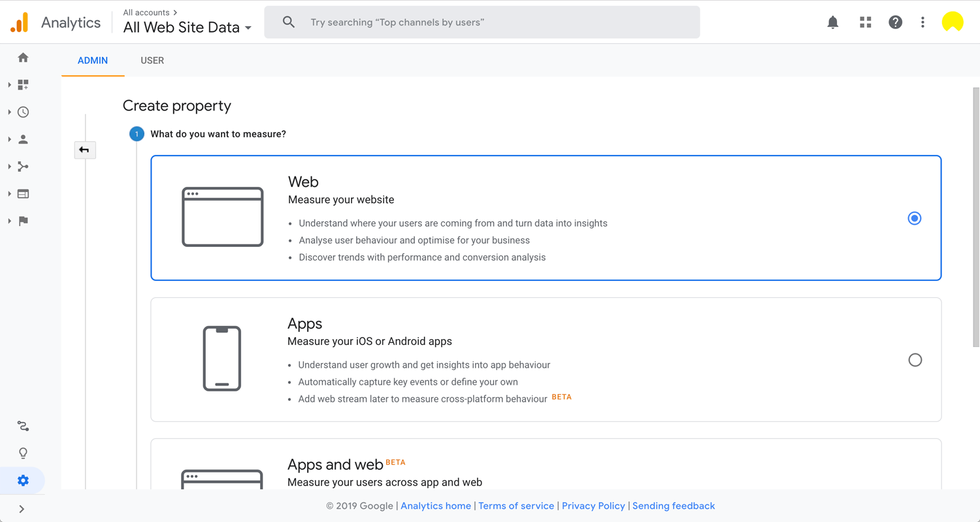Click 'Analyse user behaviour and optimise' bullet

(414, 240)
